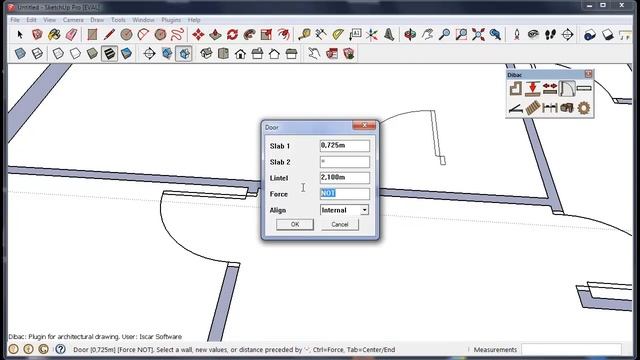Open the Edit menu
This screenshot has height=360, width=640.
pos(31,20)
